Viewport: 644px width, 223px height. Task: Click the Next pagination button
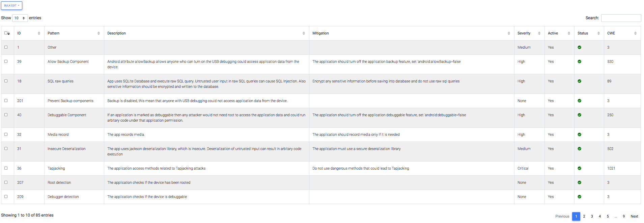pos(634,216)
